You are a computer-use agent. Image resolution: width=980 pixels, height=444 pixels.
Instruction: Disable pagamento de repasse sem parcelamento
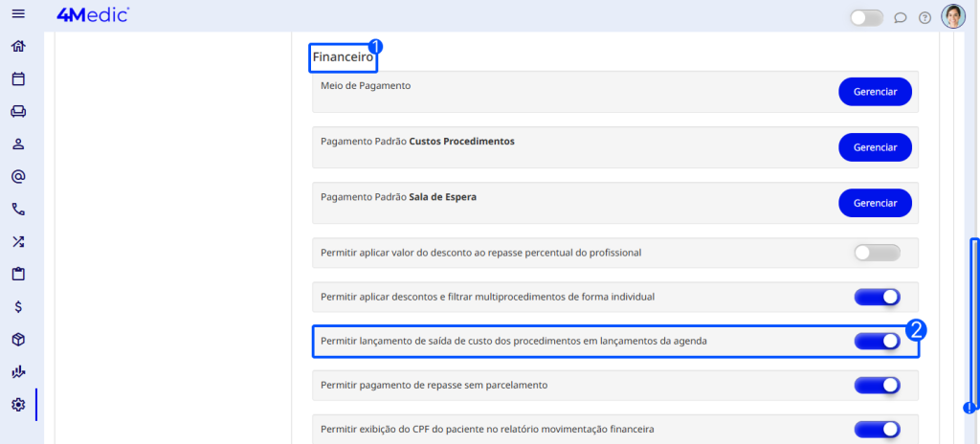[x=877, y=385]
